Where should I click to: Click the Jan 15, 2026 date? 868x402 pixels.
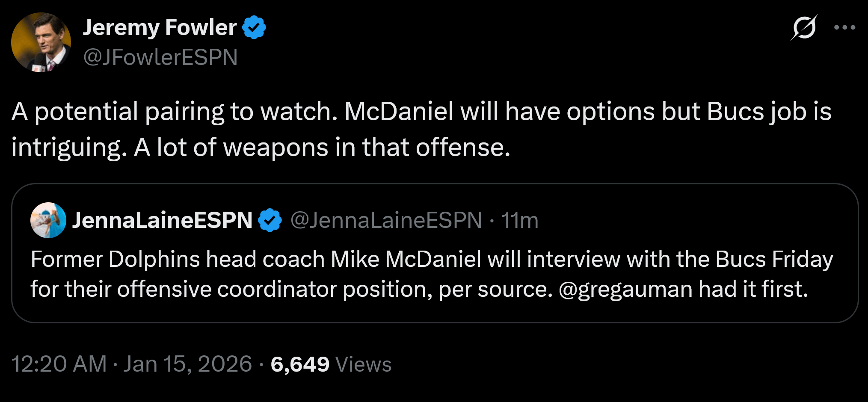pyautogui.click(x=187, y=364)
